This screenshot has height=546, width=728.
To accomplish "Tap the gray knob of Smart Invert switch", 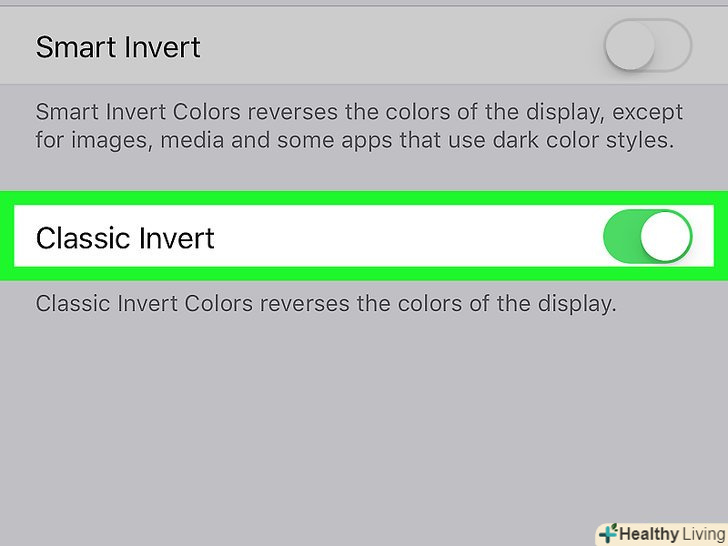I will 630,46.
